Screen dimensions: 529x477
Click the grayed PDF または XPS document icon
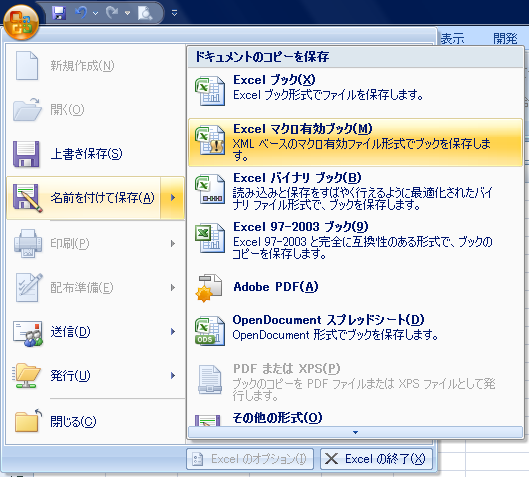click(x=210, y=380)
